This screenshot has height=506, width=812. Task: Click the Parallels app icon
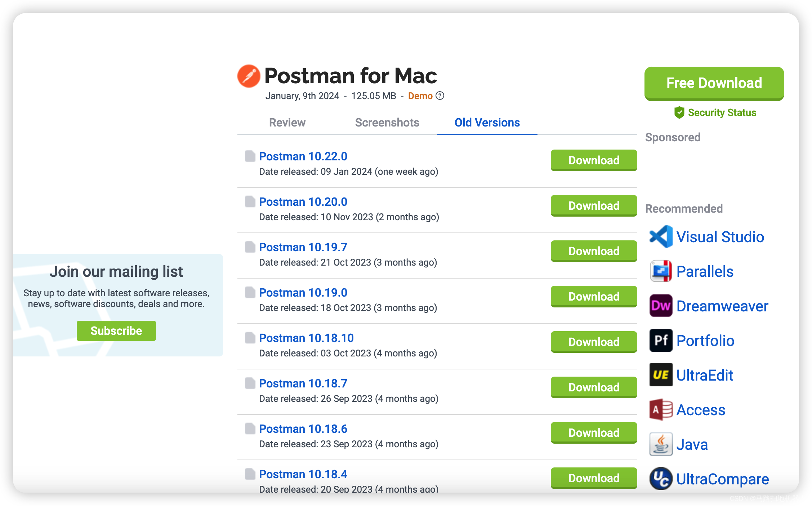(x=661, y=271)
